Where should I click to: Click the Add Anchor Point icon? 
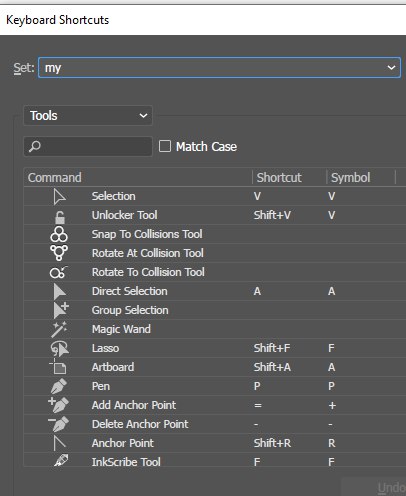(x=58, y=405)
